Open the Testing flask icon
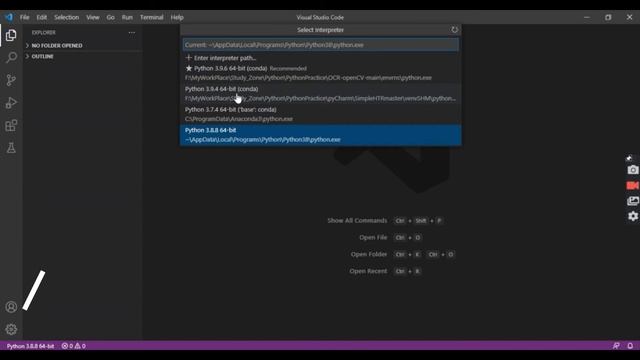This screenshot has height=360, width=640. [11, 148]
